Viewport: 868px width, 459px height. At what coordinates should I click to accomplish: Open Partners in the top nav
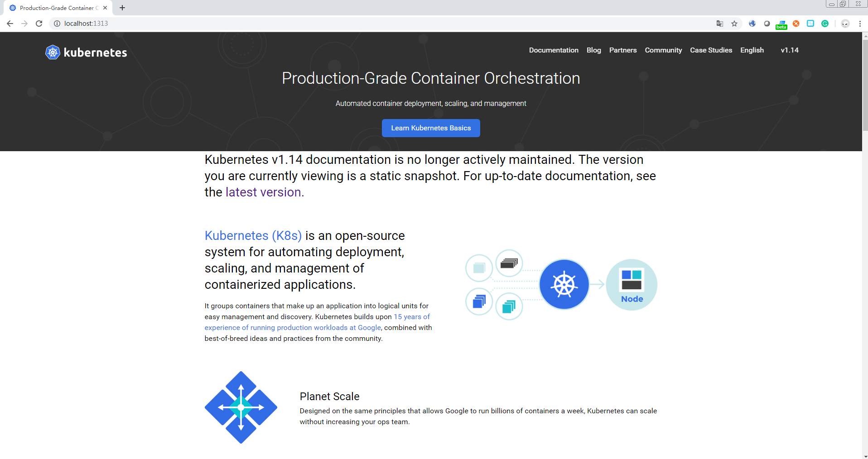click(623, 50)
